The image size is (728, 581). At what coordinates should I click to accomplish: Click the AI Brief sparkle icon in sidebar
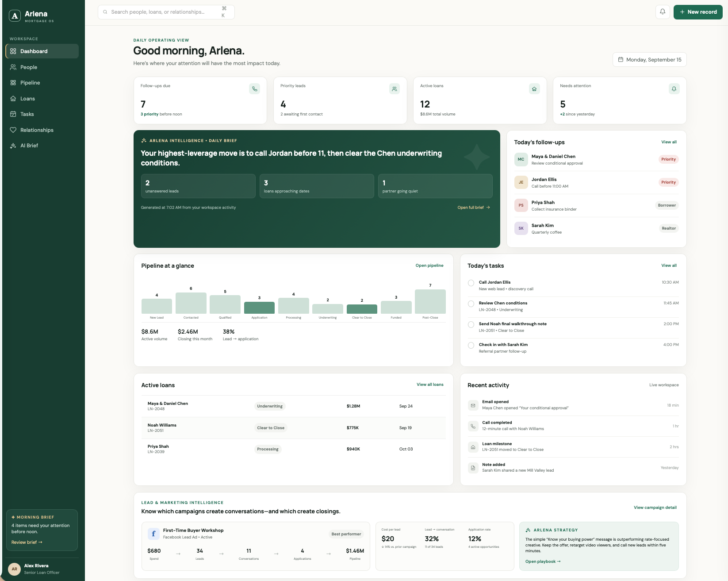click(x=13, y=146)
